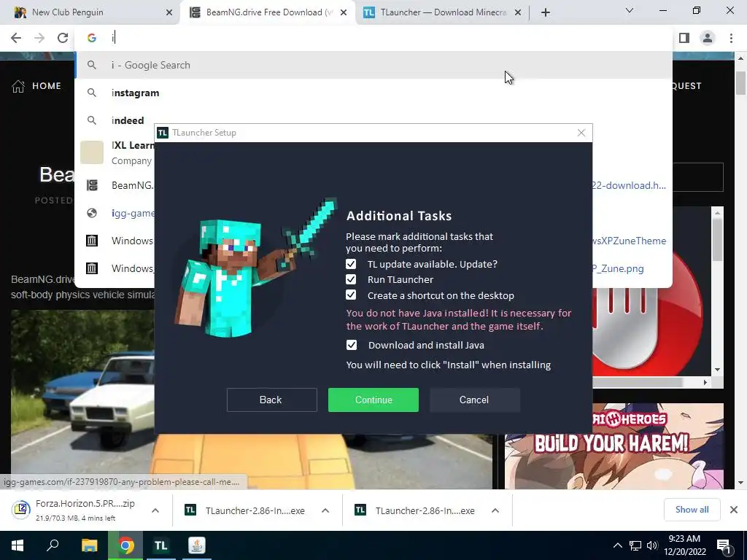The image size is (747, 560).
Task: Open the Chrome side panel icon
Action: pos(684,38)
